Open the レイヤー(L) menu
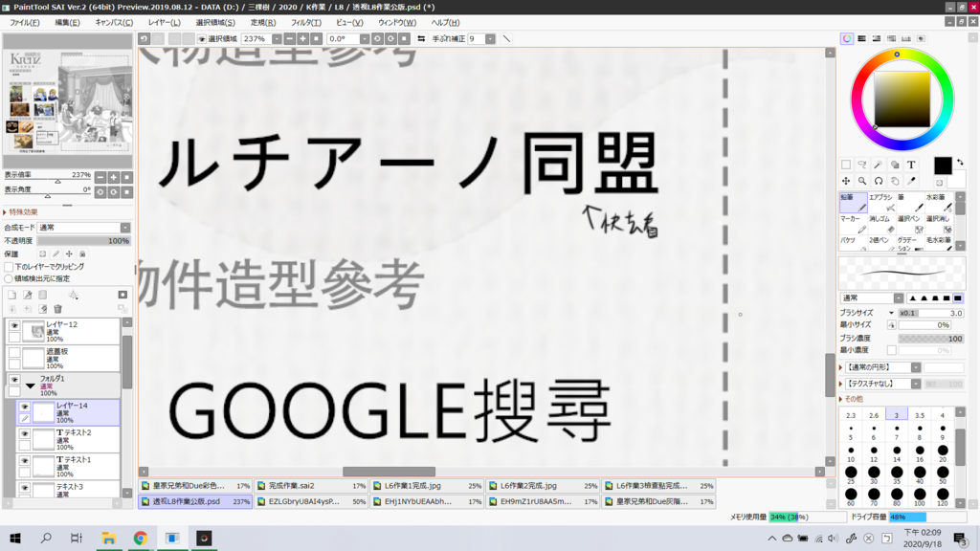Screen dimensions: 980x551 coord(165,23)
